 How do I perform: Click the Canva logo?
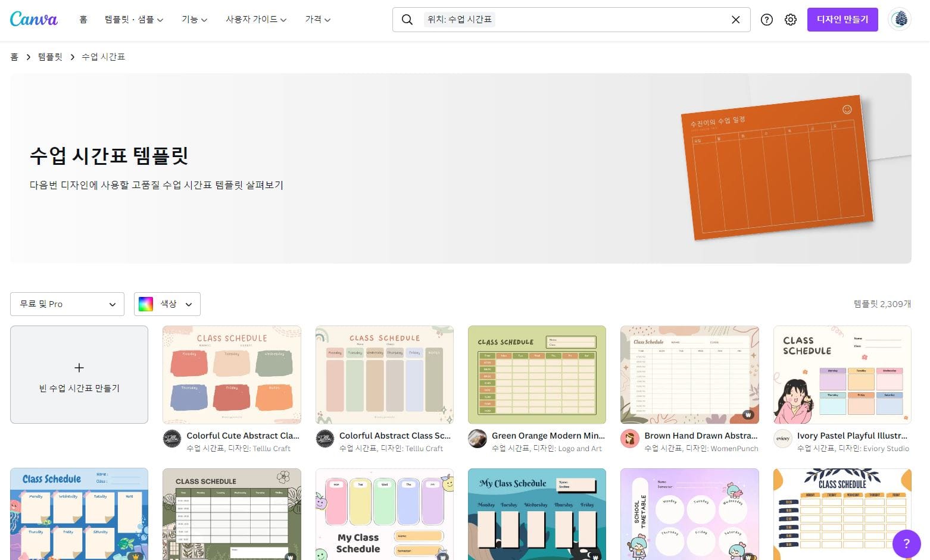tap(34, 18)
